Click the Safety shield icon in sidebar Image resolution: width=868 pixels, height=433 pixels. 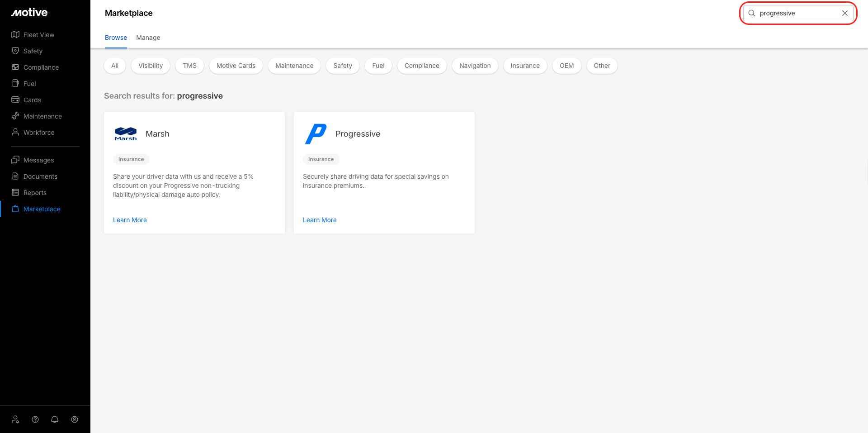point(15,51)
